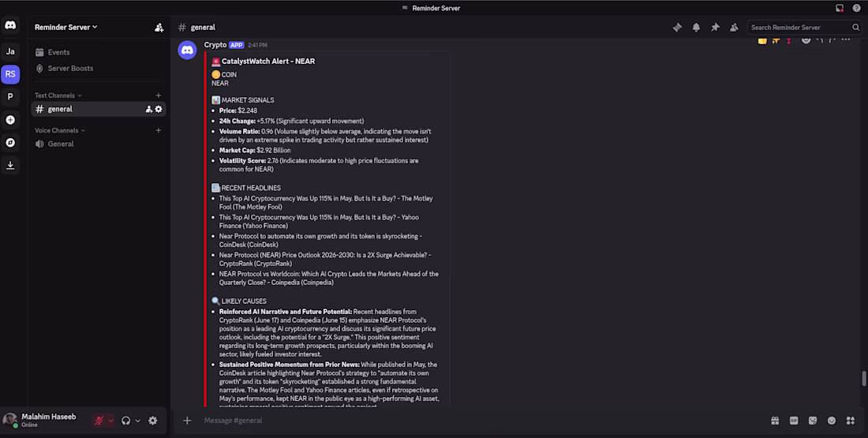Click the chat scrollbar thumb
Image resolution: width=868 pixels, height=438 pixels.
tap(863, 379)
